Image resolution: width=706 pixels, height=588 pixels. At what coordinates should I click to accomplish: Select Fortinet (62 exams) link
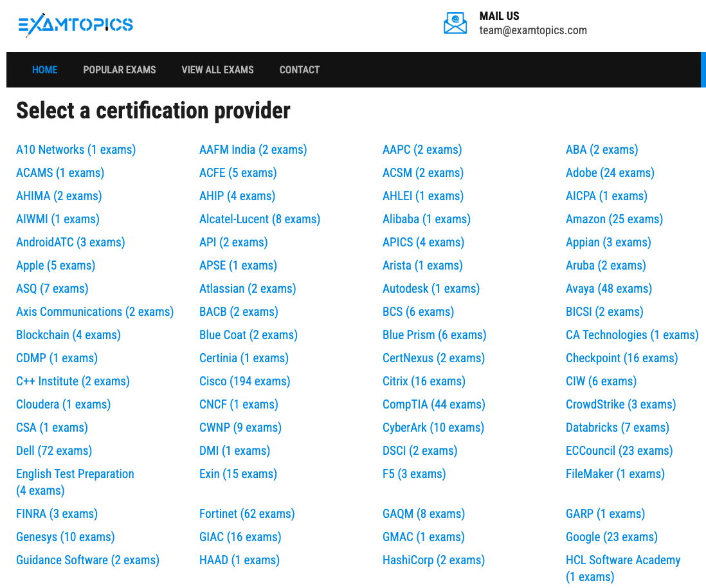(247, 514)
